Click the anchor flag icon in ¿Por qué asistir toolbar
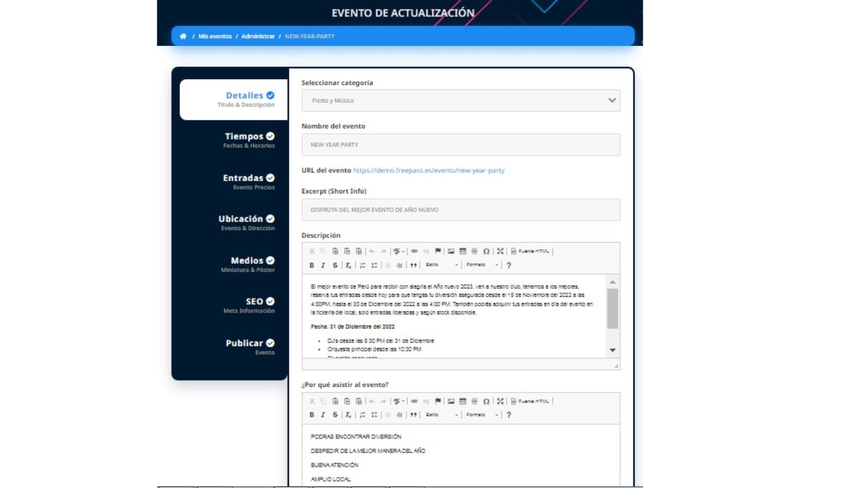Image resolution: width=868 pixels, height=488 pixels. 438,401
